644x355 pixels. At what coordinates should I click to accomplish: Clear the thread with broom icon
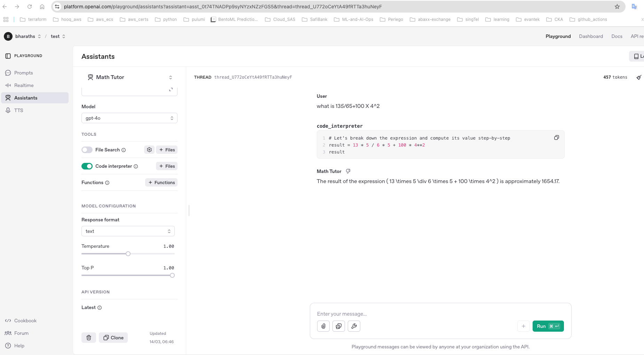pos(639,77)
